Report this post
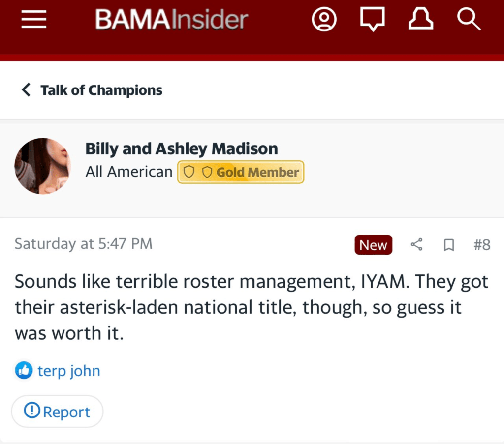Image resolution: width=504 pixels, height=444 pixels. pyautogui.click(x=57, y=412)
